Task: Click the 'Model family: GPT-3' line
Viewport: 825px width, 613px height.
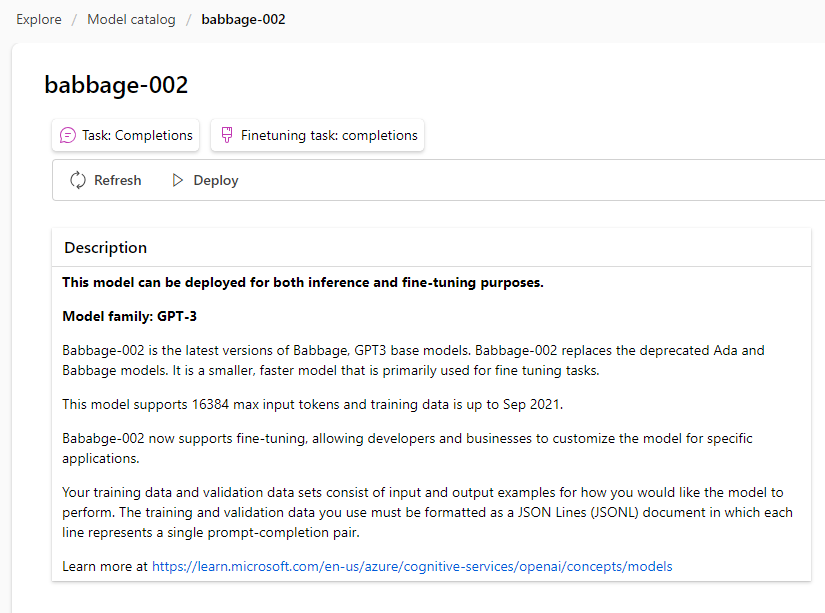Action: point(129,316)
